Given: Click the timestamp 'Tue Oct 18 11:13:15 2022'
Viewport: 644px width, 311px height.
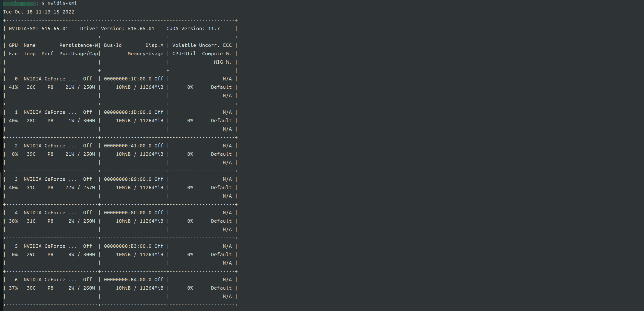Looking at the screenshot, I should coord(39,12).
